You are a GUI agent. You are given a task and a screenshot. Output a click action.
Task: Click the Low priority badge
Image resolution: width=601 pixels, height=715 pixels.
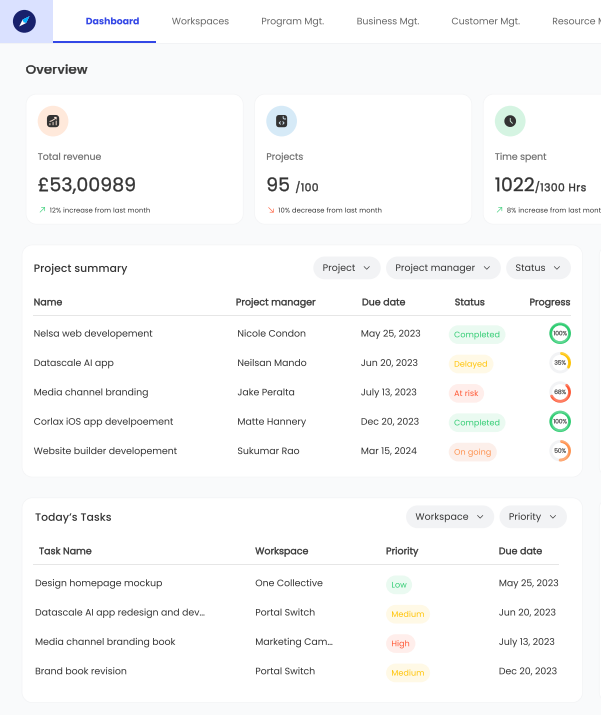point(399,585)
